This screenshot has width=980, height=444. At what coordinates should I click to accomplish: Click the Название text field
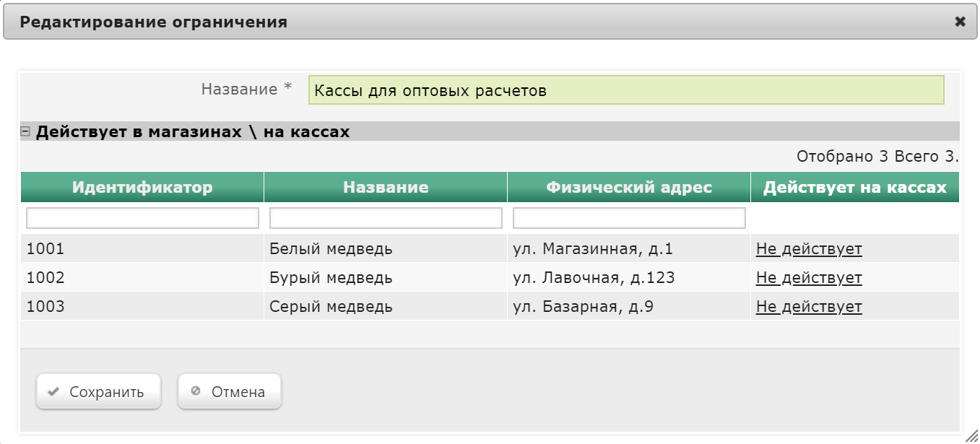[x=625, y=90]
